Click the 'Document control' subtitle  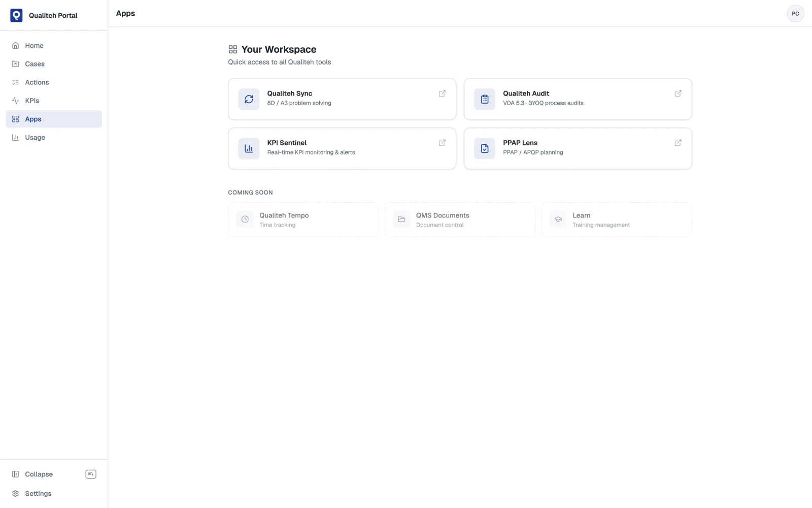coord(439,225)
